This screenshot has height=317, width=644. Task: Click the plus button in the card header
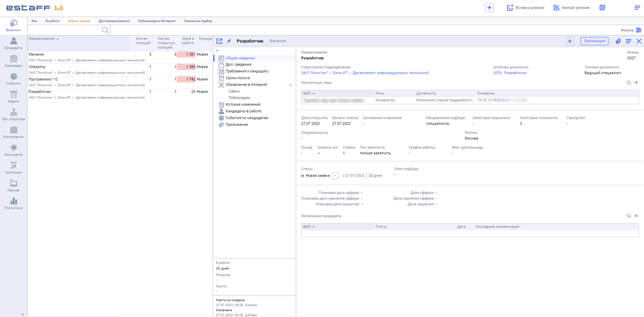[x=569, y=41]
